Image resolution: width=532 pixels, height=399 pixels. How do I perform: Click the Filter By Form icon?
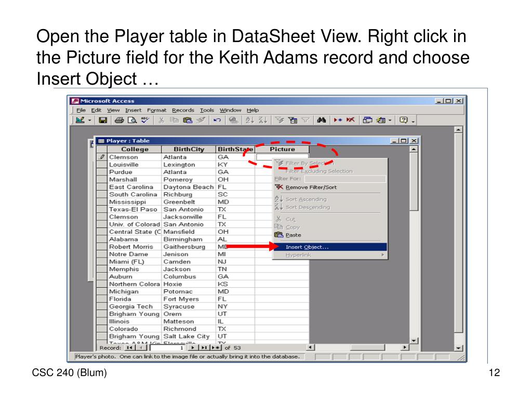pyautogui.click(x=292, y=120)
